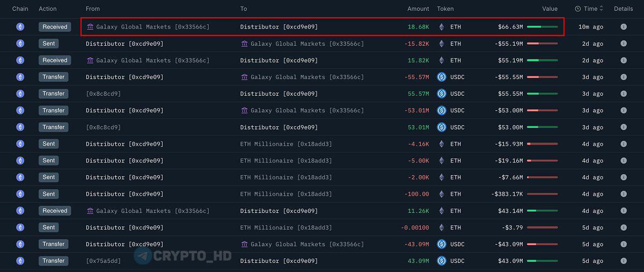This screenshot has height=272, width=644.
Task: Click the USDC token icon in the -$55.55M row
Action: (442, 77)
